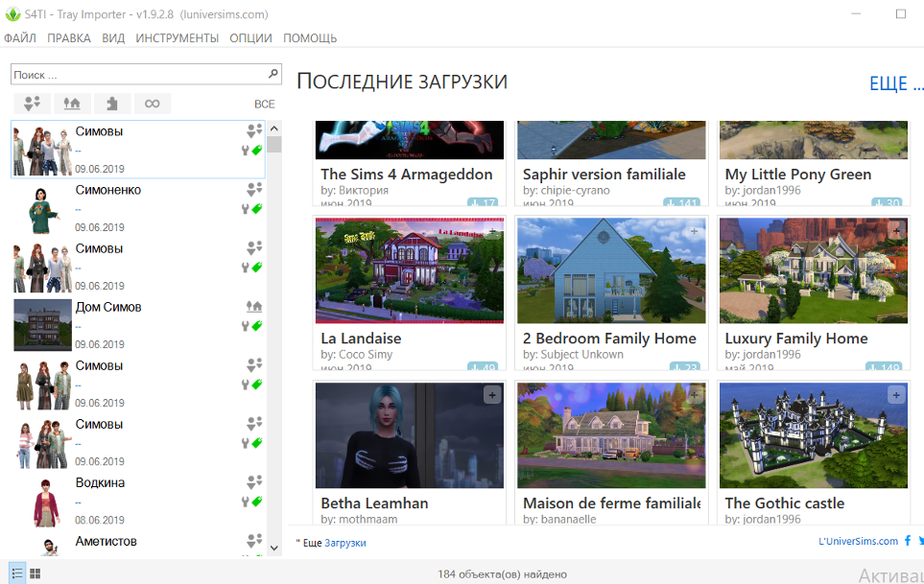The image size is (924, 584).
Task: Open the ФАЙЛ menu
Action: pos(20,38)
